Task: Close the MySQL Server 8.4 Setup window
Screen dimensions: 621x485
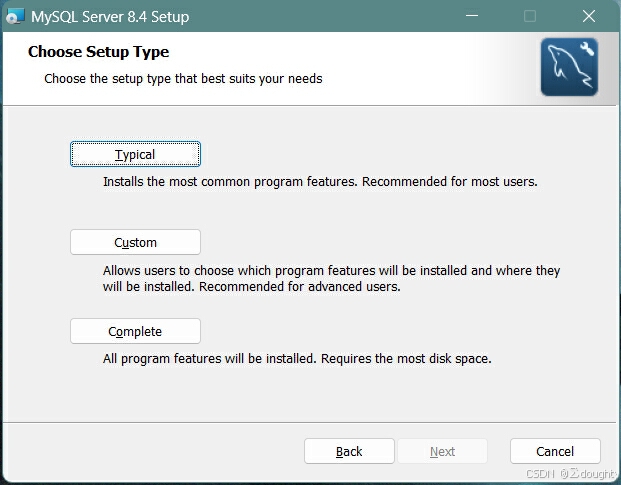Action: click(x=589, y=16)
